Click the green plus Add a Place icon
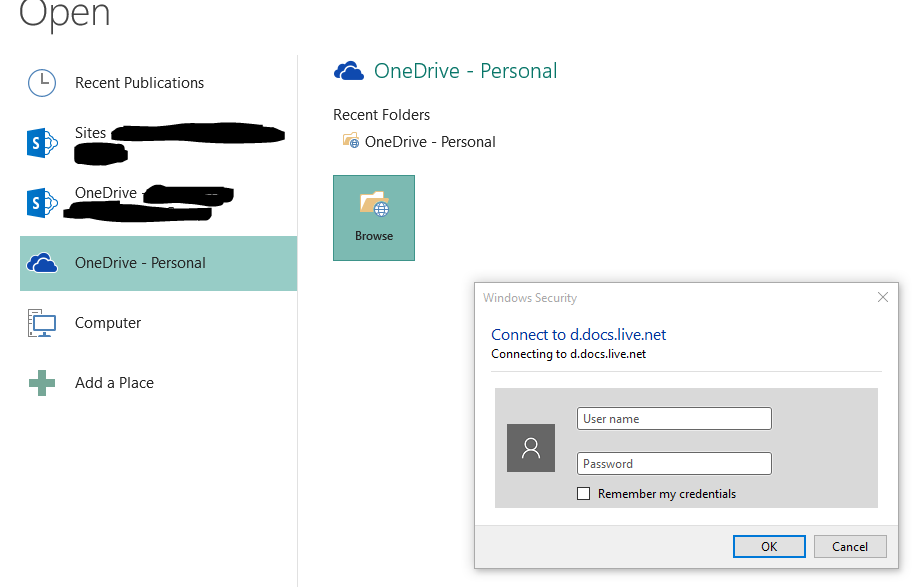This screenshot has height=587, width=923. (42, 383)
